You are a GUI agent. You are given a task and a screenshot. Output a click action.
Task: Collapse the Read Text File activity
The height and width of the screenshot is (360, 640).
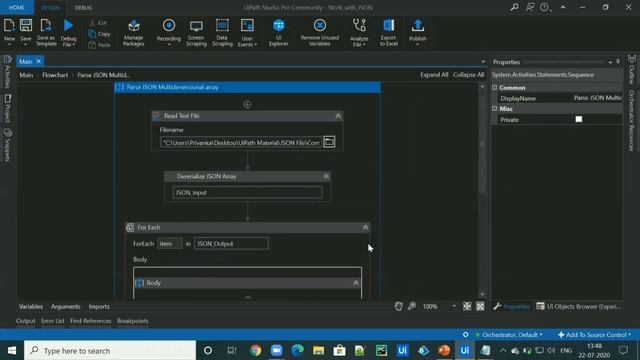(x=338, y=116)
